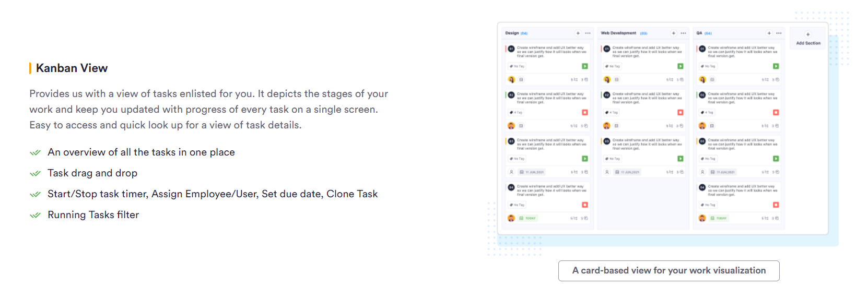The width and height of the screenshot is (868, 286).
Task: Select the Web Development column header
Action: point(624,33)
